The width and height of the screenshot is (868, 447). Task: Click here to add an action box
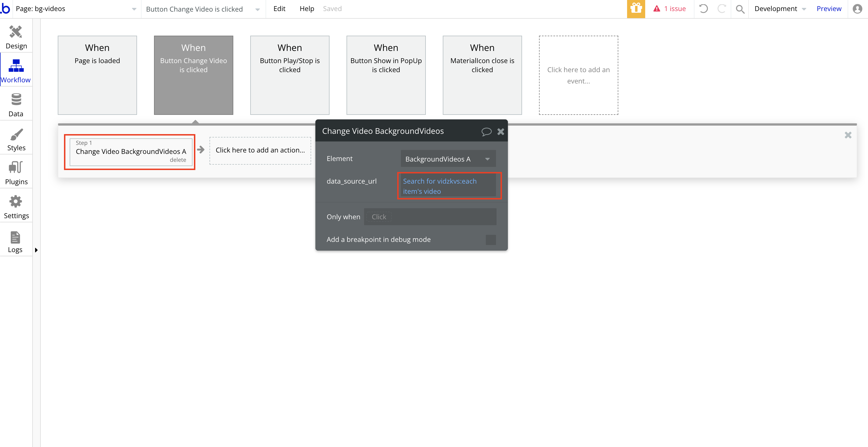pos(260,151)
